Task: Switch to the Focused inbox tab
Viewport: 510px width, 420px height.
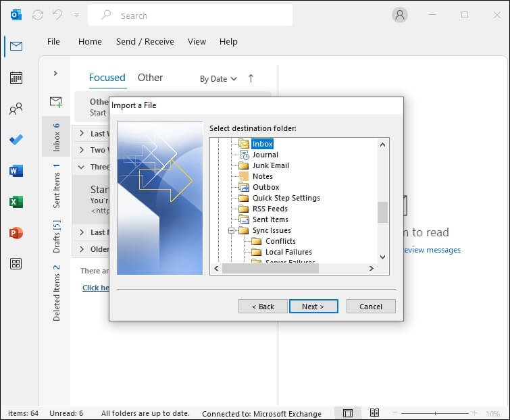Action: pyautogui.click(x=107, y=78)
